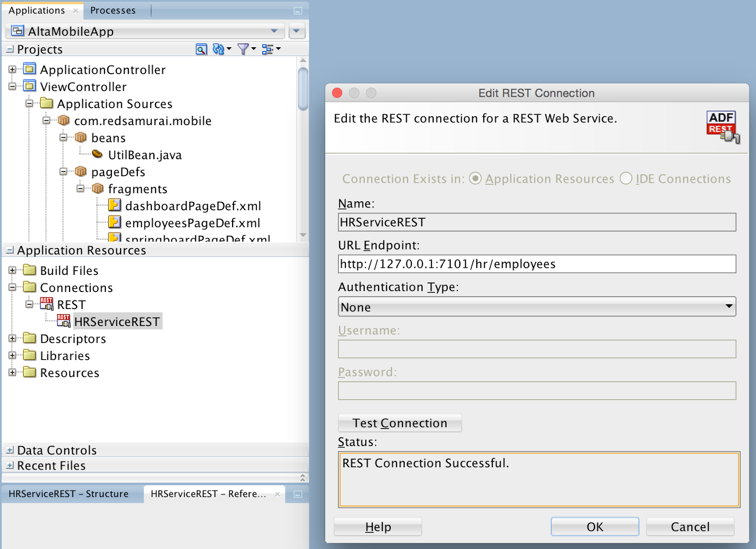The width and height of the screenshot is (756, 549).
Task: Select the IDE Connections radio button
Action: point(626,178)
